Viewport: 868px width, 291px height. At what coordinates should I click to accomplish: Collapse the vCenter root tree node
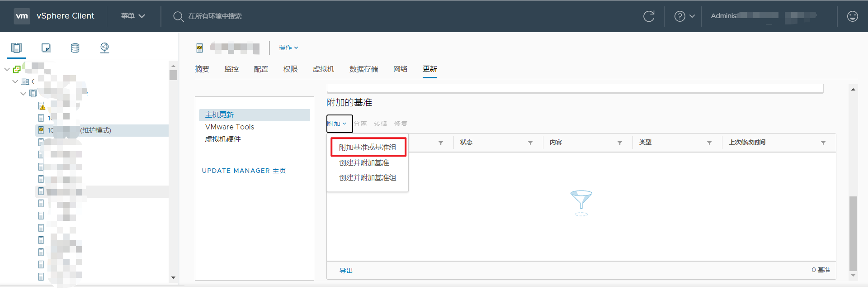(x=7, y=69)
